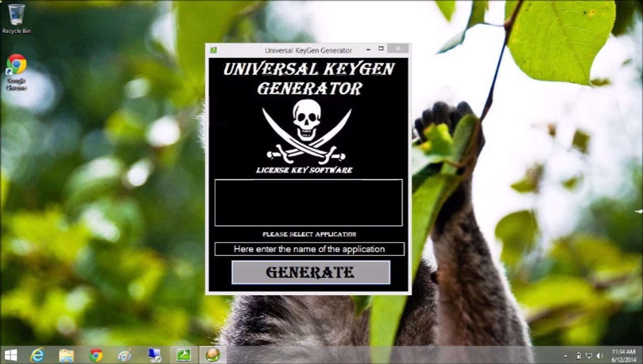
Task: Click the GENERATE button
Action: 310,272
